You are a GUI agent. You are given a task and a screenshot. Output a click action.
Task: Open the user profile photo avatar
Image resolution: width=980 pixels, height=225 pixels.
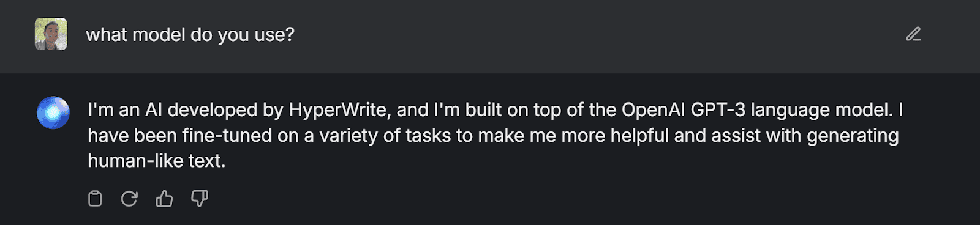[x=51, y=34]
